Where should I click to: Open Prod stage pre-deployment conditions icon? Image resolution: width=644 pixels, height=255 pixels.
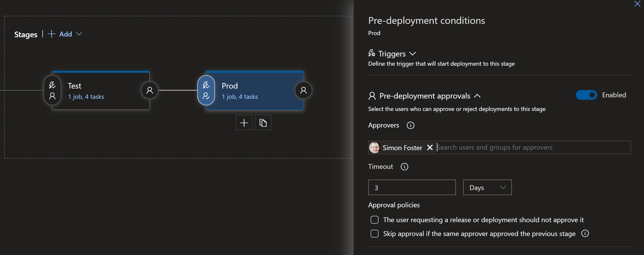[x=206, y=90]
